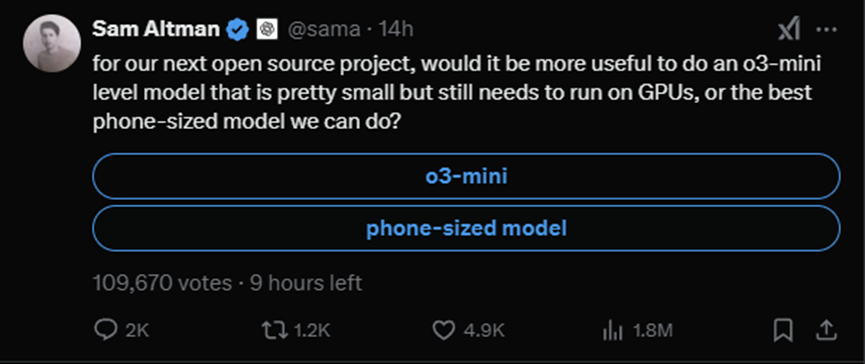Vote for the o3-mini poll option
Image resolution: width=865 pixels, height=364 pixels.
pyautogui.click(x=466, y=176)
